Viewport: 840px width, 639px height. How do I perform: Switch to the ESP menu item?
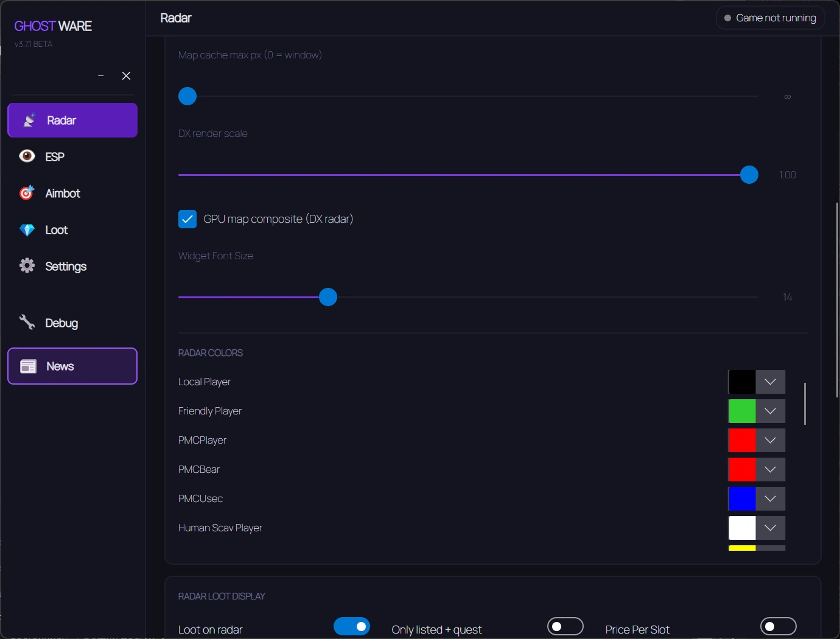click(55, 157)
